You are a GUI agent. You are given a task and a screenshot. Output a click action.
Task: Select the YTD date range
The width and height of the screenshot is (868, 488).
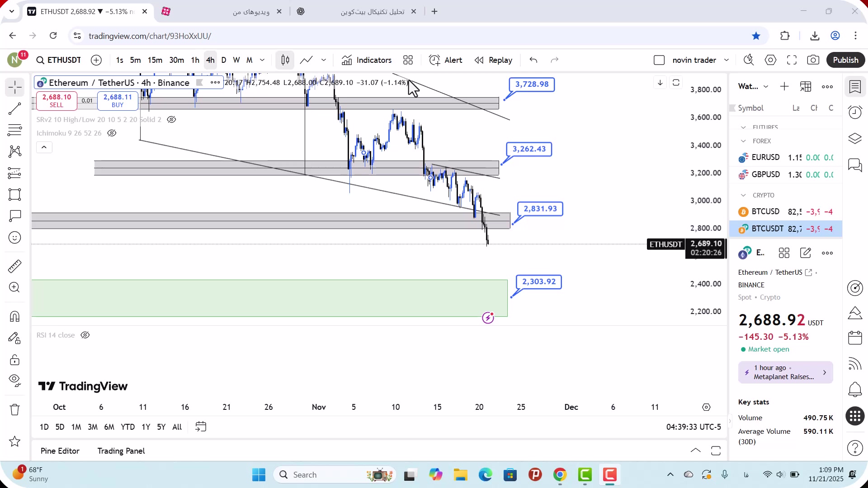pyautogui.click(x=127, y=427)
